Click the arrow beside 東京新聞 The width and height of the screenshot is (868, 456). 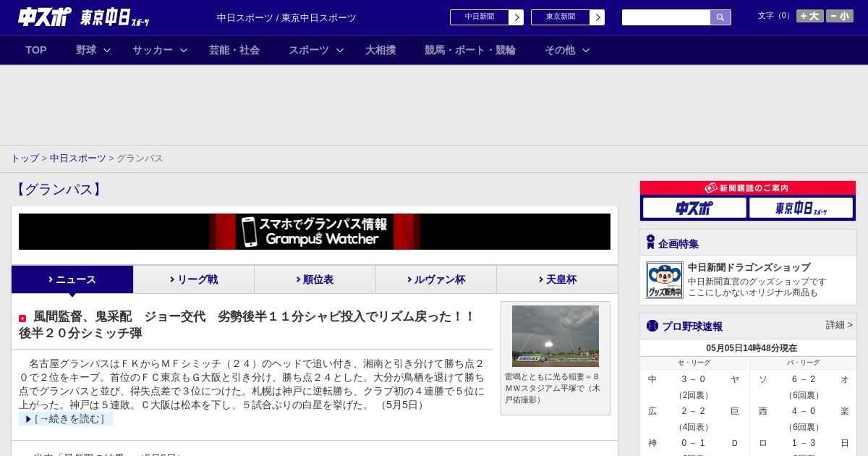pyautogui.click(x=597, y=17)
